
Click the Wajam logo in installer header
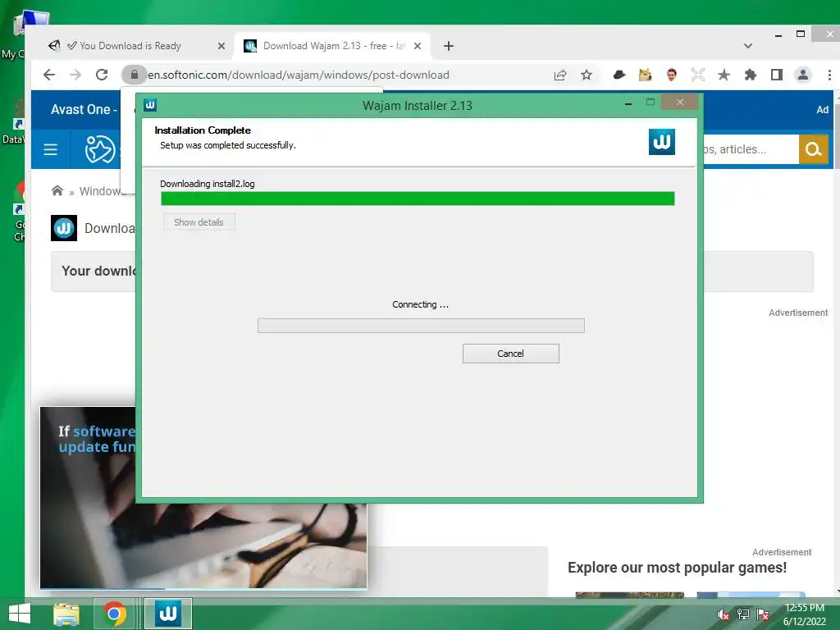662,142
